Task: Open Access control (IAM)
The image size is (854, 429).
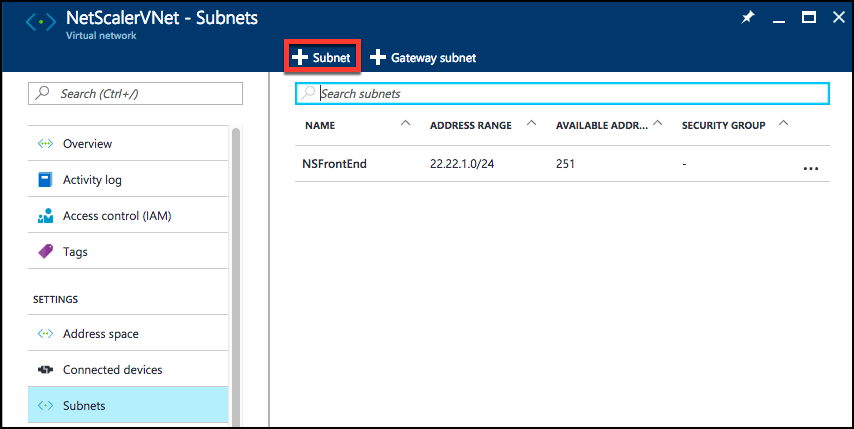Action: pos(128,216)
